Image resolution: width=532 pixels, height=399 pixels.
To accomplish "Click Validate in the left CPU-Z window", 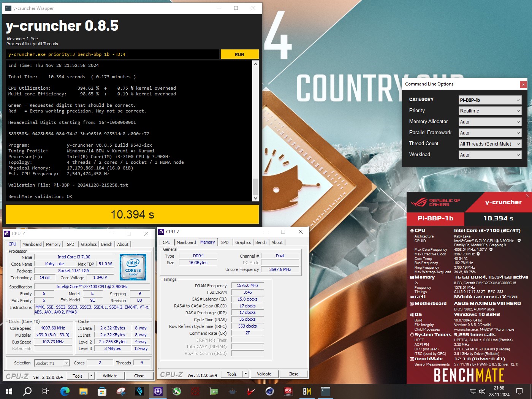I will [110, 376].
